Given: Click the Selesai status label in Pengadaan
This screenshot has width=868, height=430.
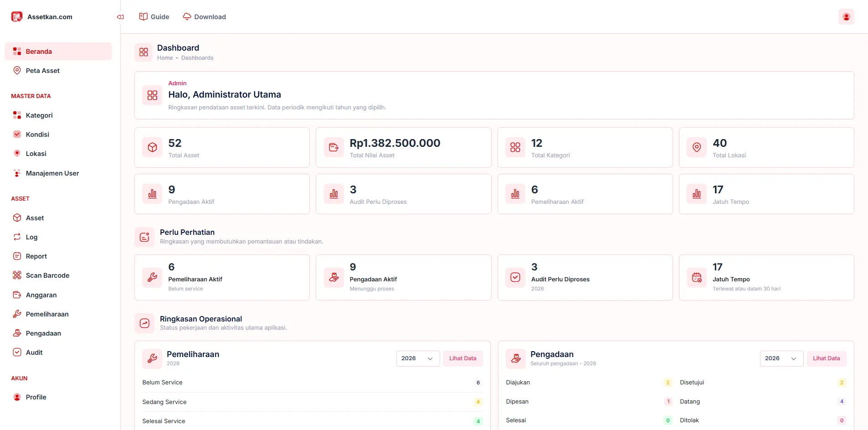Looking at the screenshot, I should click(x=516, y=420).
